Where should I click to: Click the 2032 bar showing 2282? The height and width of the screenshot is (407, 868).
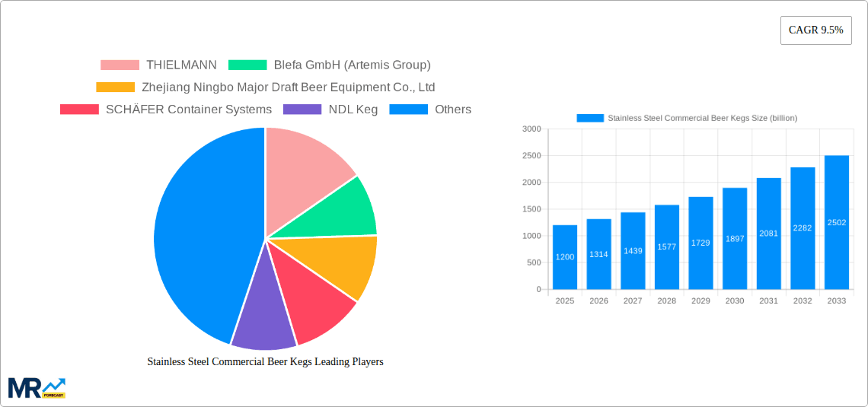point(803,227)
